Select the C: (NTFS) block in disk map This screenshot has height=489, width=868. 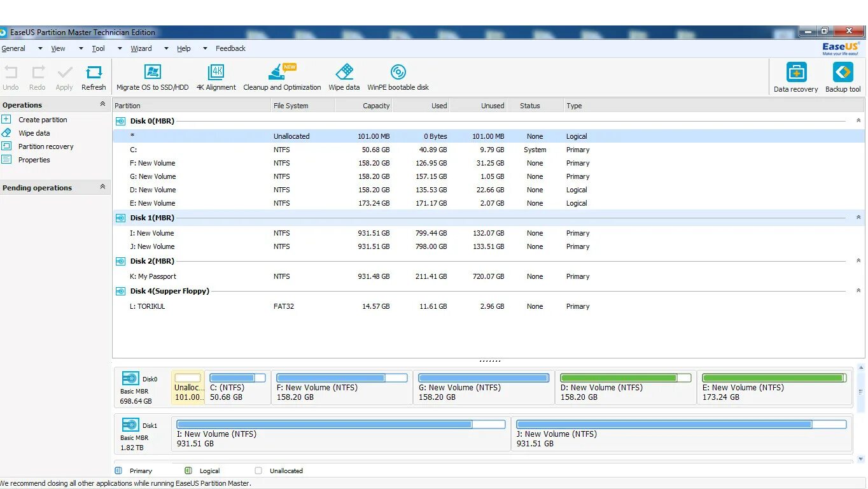point(237,387)
